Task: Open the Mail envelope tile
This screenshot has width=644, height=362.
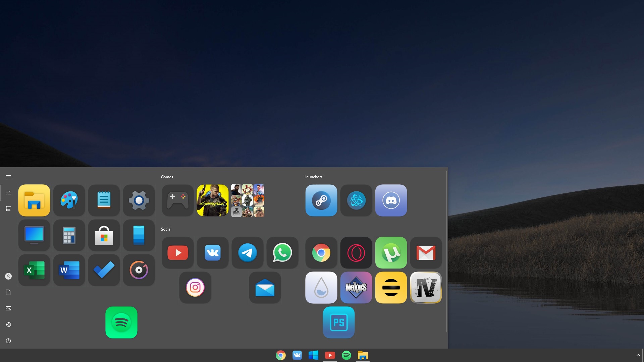Action: click(265, 288)
